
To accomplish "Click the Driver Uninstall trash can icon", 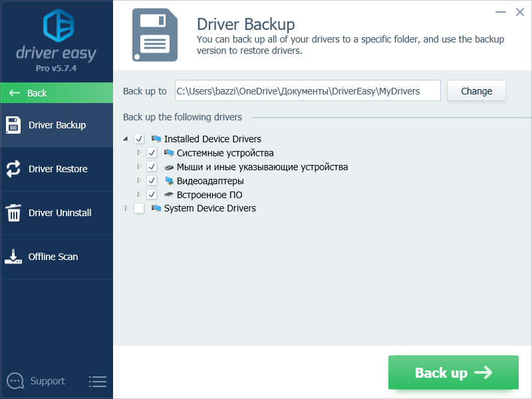I will tap(13, 213).
